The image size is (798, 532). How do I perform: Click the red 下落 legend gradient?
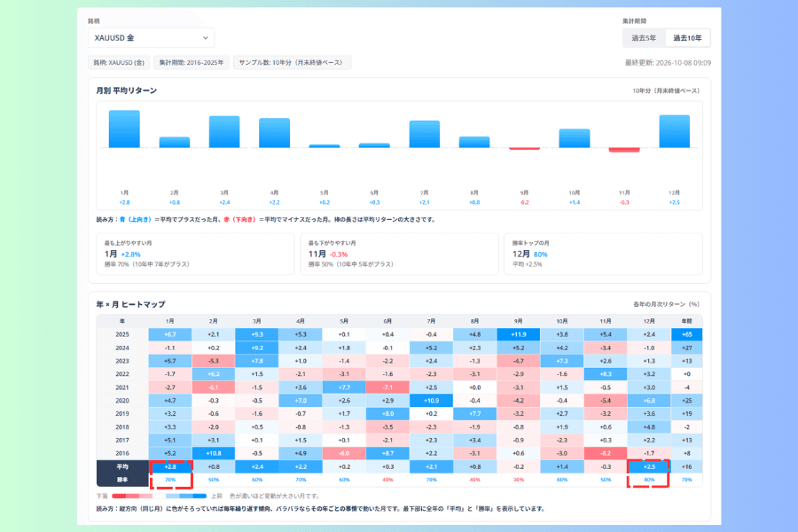click(132, 496)
